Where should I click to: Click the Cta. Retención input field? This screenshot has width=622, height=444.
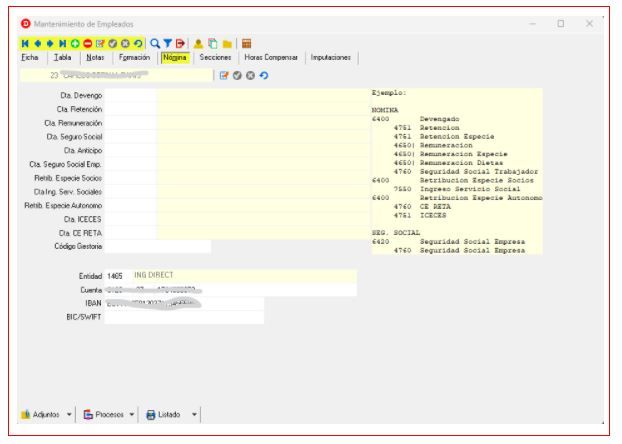[x=131, y=109]
